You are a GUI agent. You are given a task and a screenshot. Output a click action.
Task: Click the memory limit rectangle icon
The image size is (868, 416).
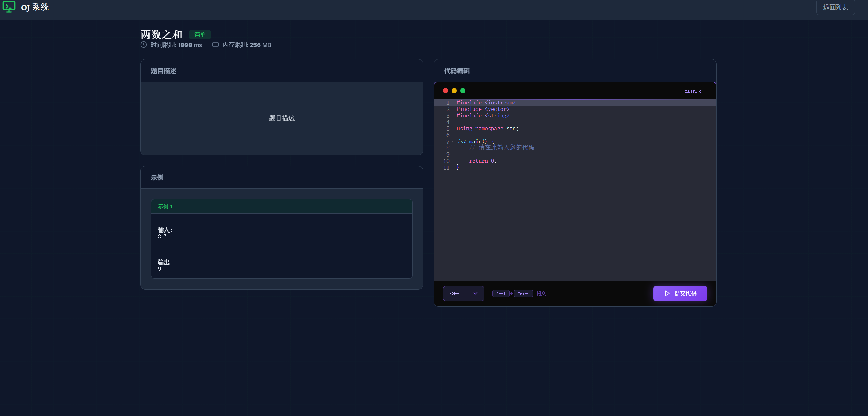tap(215, 45)
